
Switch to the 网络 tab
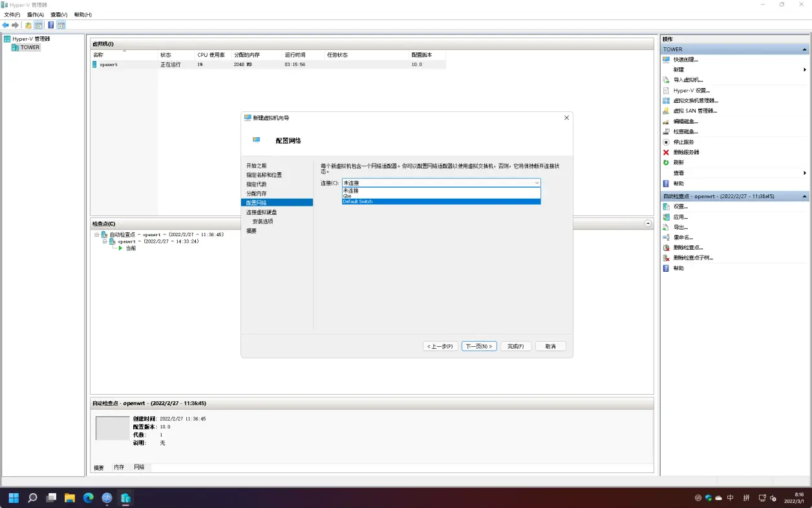tap(140, 467)
